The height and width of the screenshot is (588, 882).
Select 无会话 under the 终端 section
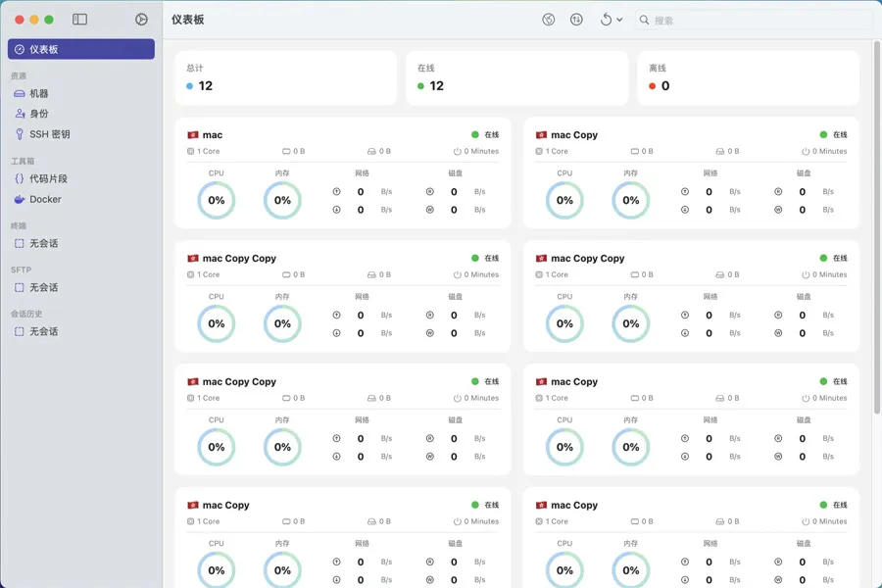click(43, 243)
